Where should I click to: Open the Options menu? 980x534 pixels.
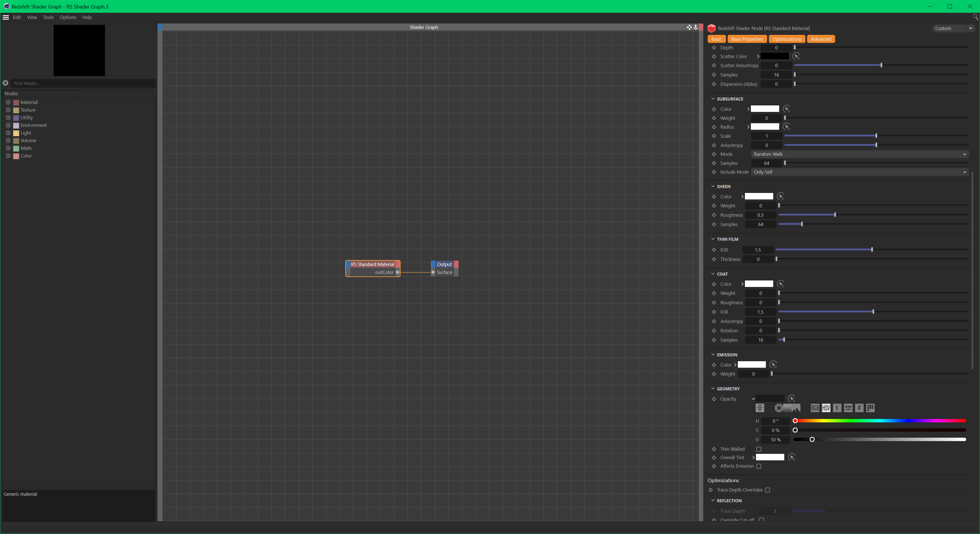tap(68, 17)
